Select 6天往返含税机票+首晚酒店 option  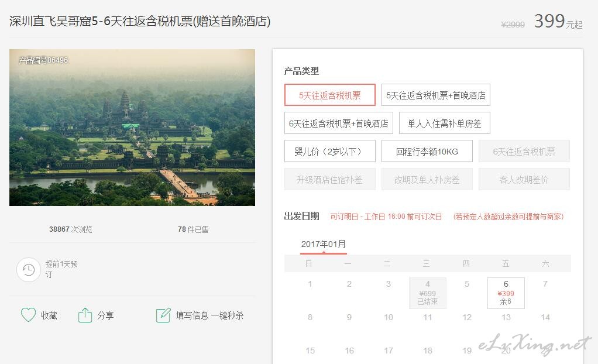pos(338,123)
